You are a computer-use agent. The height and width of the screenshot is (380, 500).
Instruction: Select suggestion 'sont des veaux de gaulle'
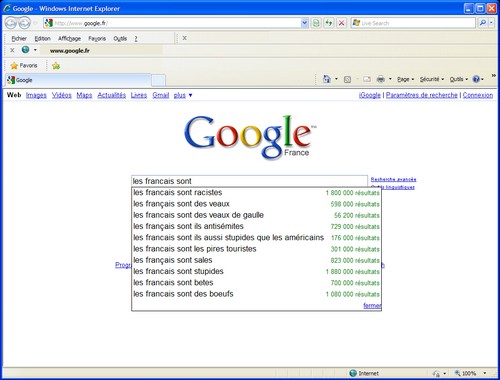256,215
